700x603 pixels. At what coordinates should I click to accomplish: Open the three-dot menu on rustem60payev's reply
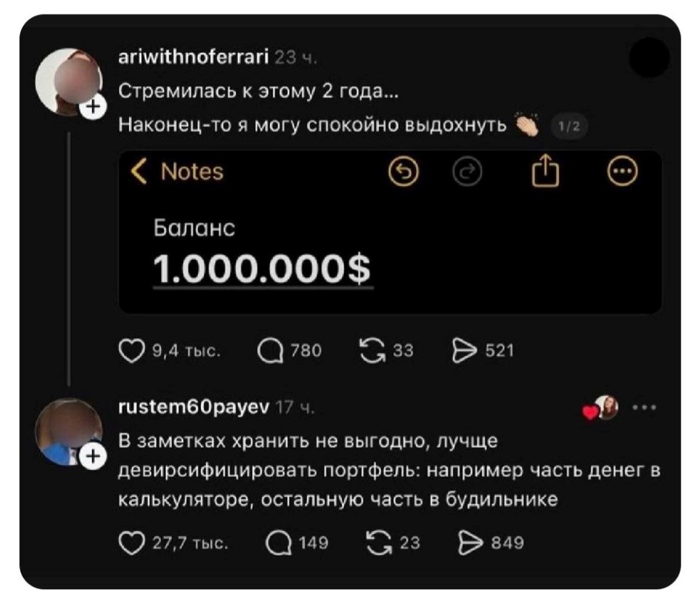tap(645, 407)
